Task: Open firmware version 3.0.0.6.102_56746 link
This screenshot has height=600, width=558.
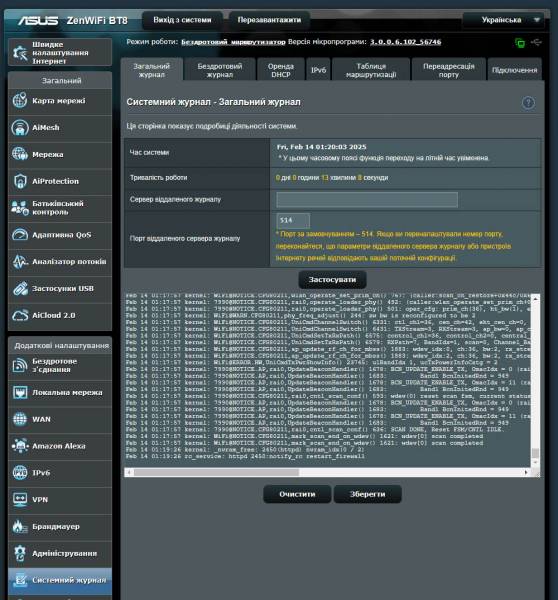Action: (x=405, y=42)
